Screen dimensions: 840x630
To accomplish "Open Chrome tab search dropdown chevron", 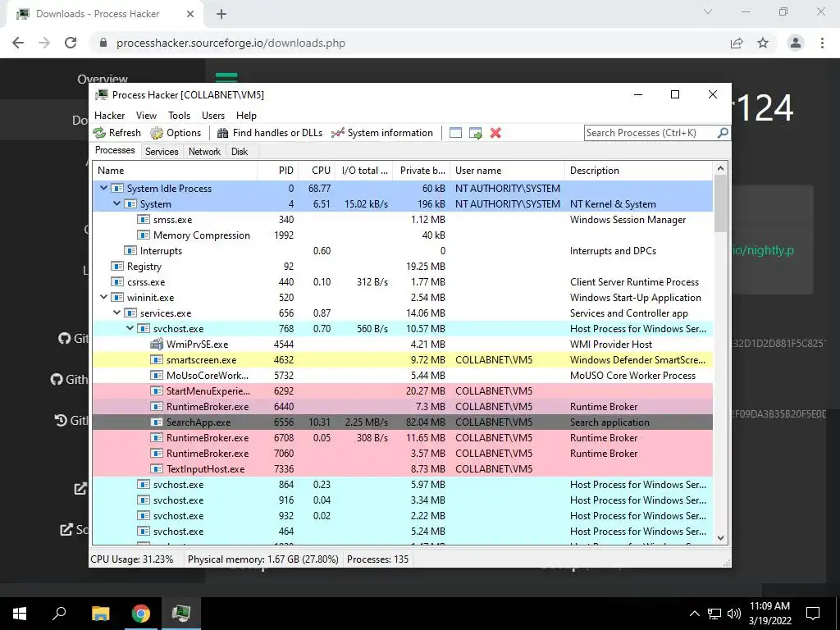I will pos(708,11).
